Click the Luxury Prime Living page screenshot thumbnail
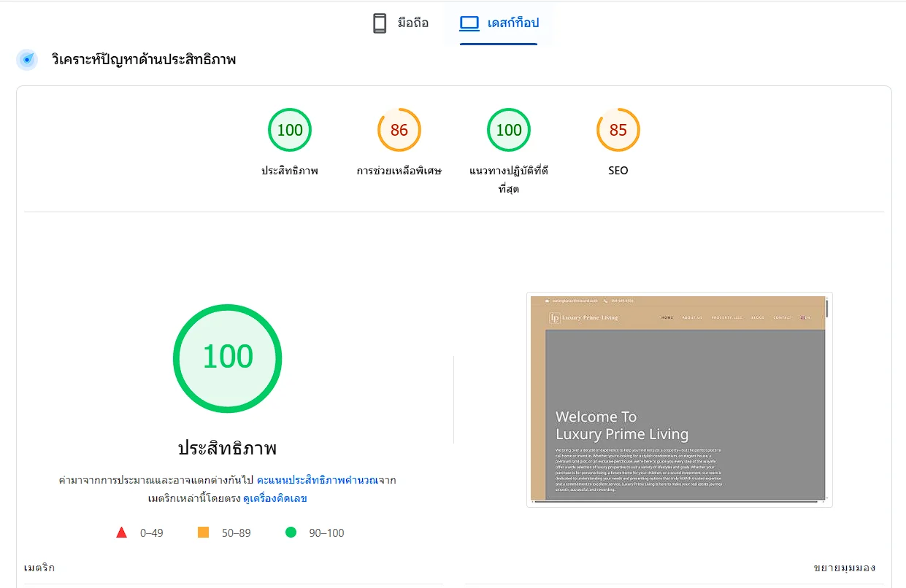 [679, 399]
